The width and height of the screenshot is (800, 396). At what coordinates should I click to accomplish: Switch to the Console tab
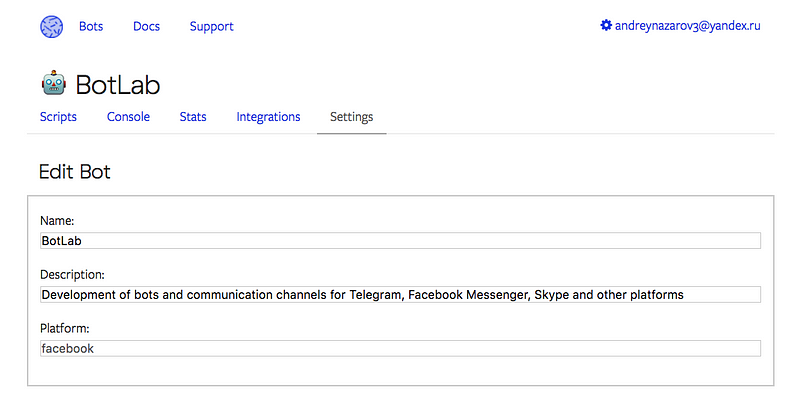click(x=128, y=117)
